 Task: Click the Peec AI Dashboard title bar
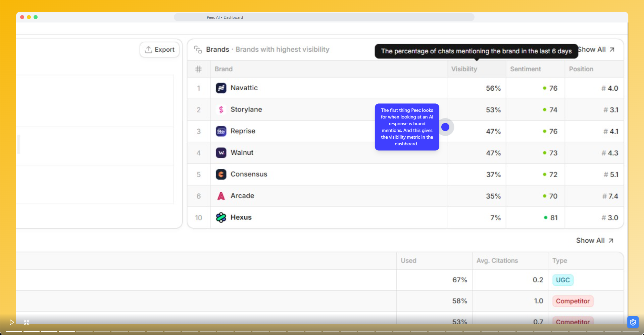click(x=324, y=17)
